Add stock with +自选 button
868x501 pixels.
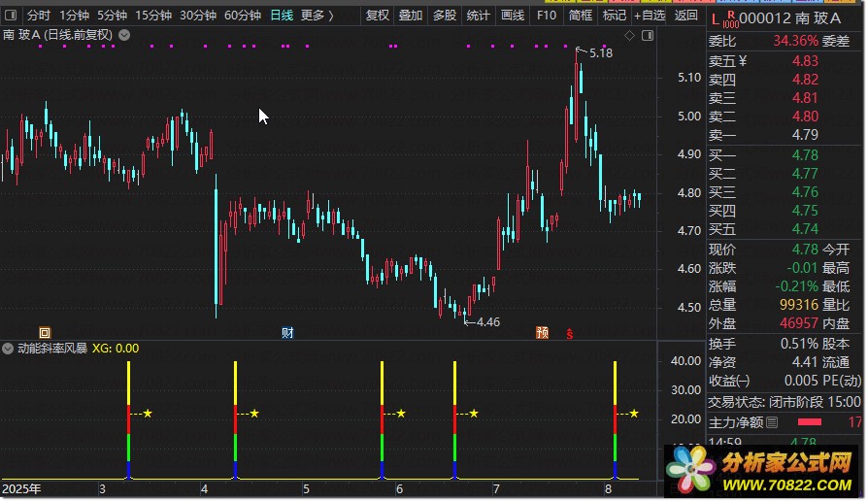650,15
